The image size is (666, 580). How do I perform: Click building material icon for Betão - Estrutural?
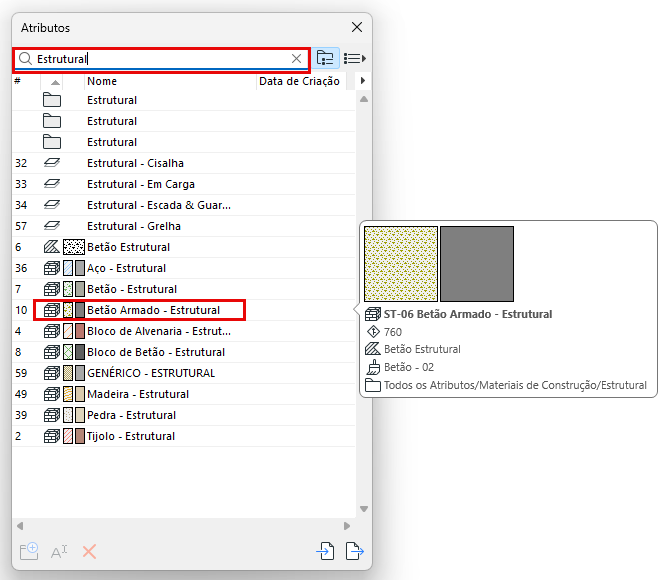[x=52, y=289]
